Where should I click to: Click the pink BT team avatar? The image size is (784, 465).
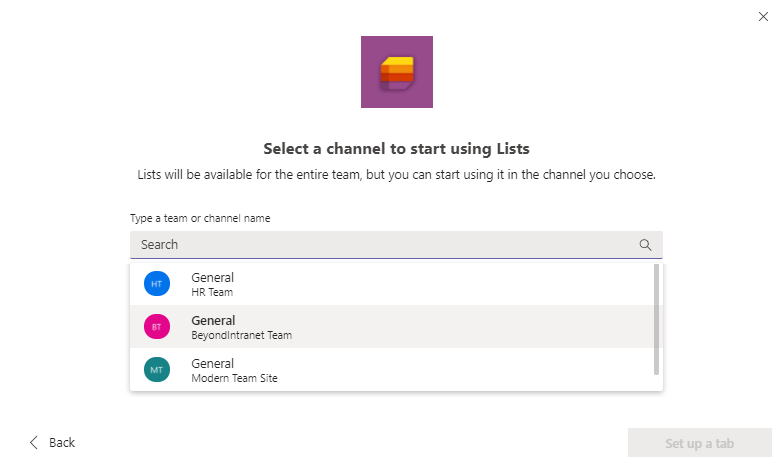(157, 327)
